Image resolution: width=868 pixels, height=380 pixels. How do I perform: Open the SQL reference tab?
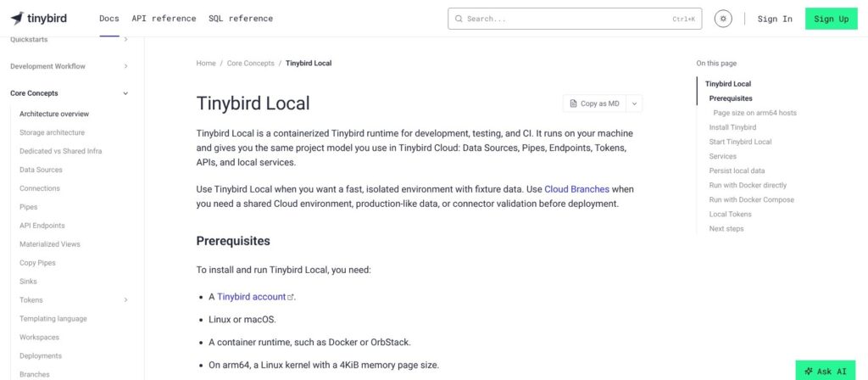point(241,19)
